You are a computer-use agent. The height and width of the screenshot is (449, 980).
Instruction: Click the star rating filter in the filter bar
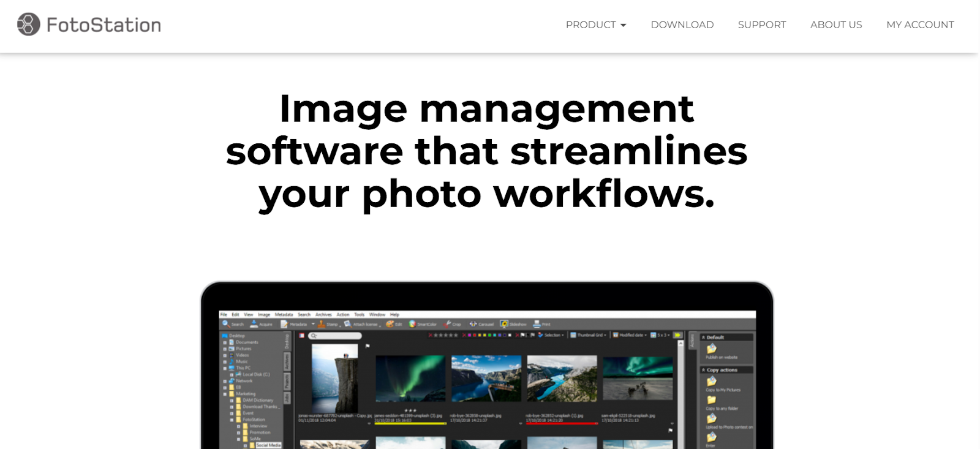tap(443, 335)
